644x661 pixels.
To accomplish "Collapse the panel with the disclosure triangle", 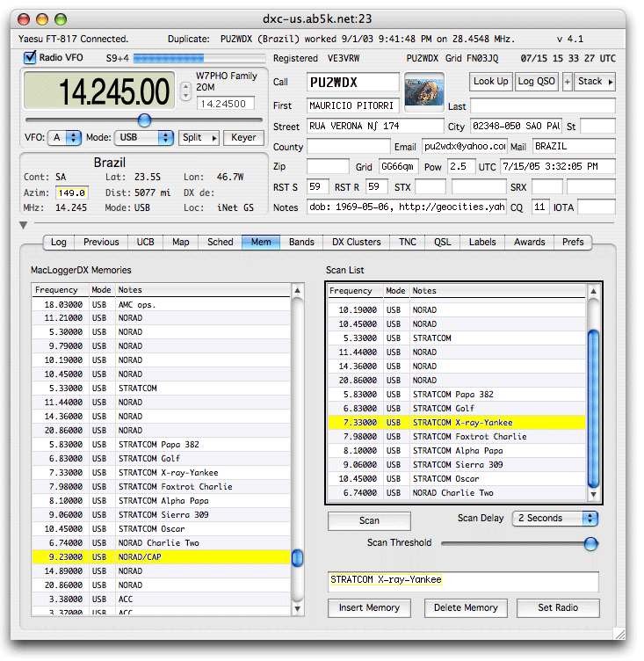I will click(x=25, y=226).
